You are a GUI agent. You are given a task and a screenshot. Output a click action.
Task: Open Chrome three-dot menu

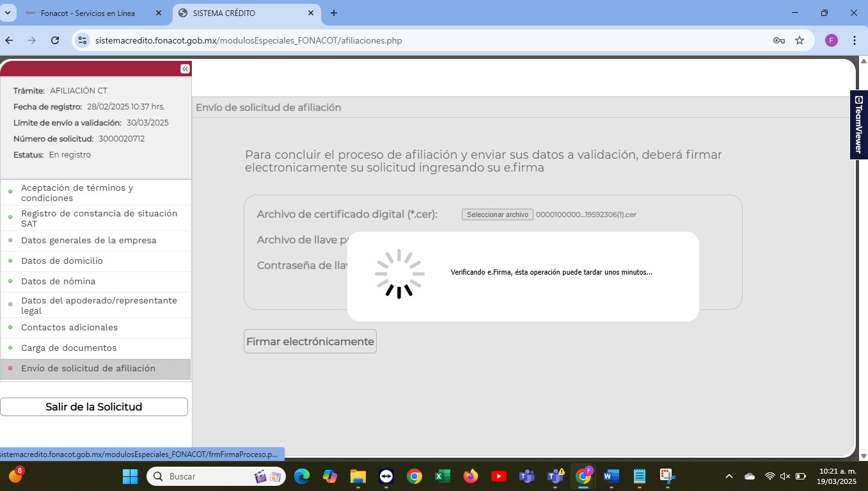(855, 40)
